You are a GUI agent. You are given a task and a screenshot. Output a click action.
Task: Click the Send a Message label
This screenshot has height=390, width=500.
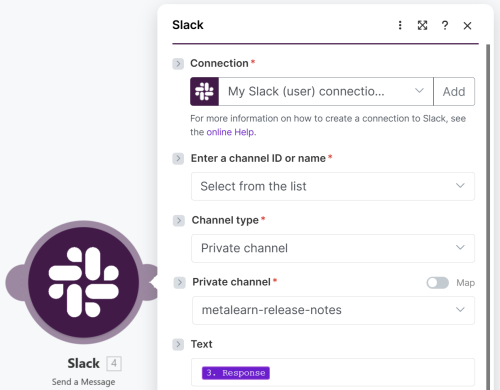(x=83, y=382)
